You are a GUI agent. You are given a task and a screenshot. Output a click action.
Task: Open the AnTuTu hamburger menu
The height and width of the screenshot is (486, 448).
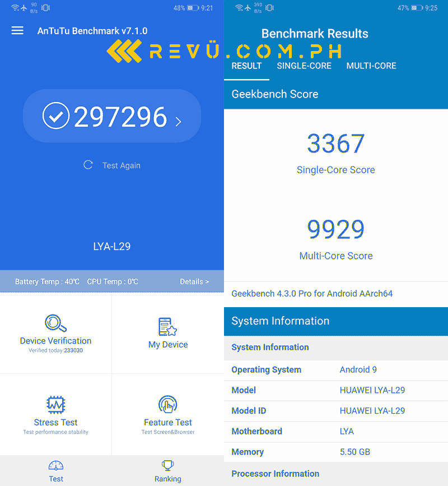tap(17, 30)
